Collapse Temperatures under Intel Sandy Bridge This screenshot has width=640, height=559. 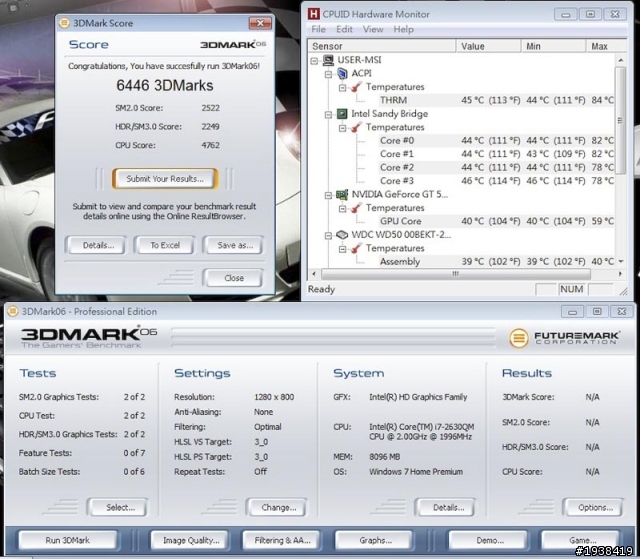342,128
